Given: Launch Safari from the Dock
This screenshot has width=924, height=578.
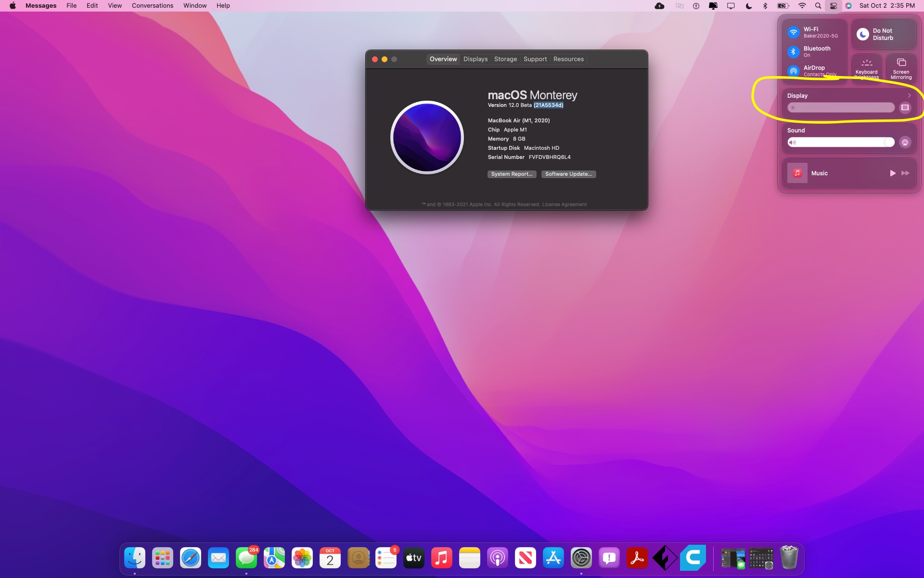Looking at the screenshot, I should coord(191,558).
